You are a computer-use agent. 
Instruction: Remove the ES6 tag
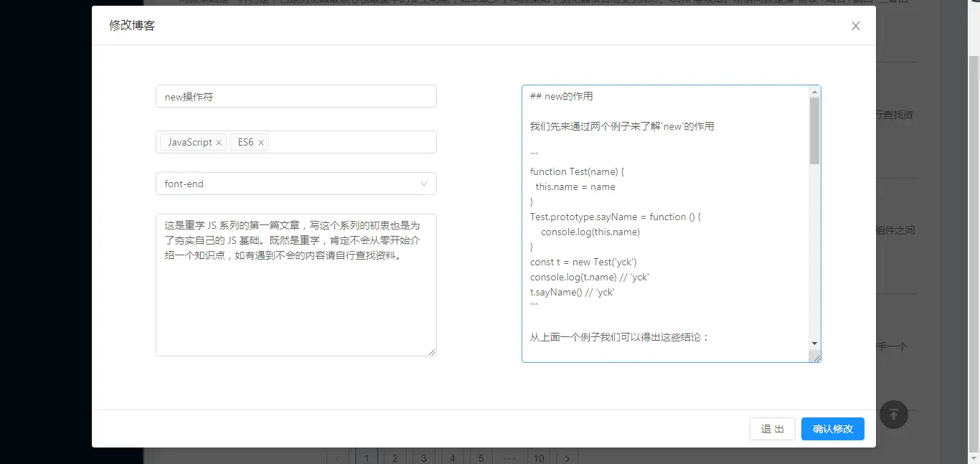pos(262,142)
